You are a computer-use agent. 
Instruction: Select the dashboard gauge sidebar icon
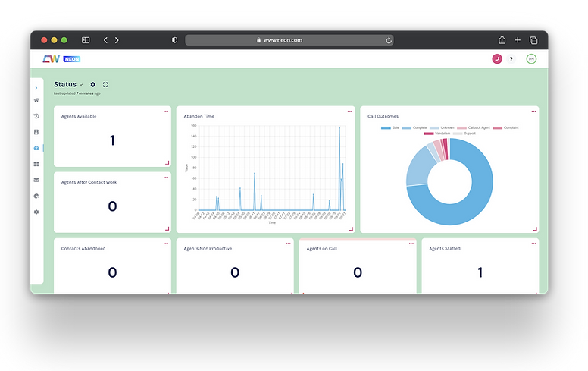point(36,149)
